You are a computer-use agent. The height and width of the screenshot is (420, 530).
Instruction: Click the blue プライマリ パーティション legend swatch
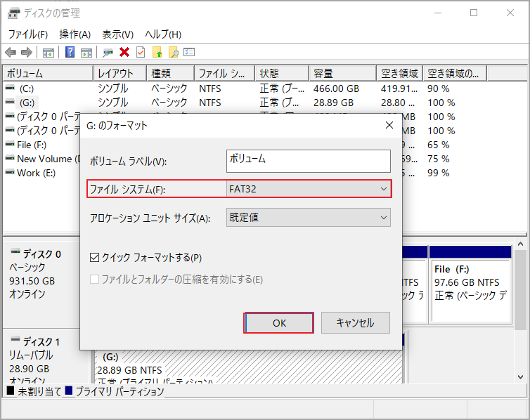click(x=69, y=391)
